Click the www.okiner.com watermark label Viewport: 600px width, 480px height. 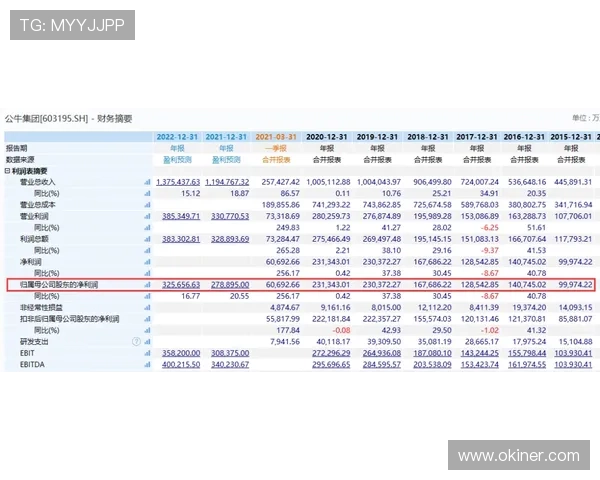click(x=518, y=456)
